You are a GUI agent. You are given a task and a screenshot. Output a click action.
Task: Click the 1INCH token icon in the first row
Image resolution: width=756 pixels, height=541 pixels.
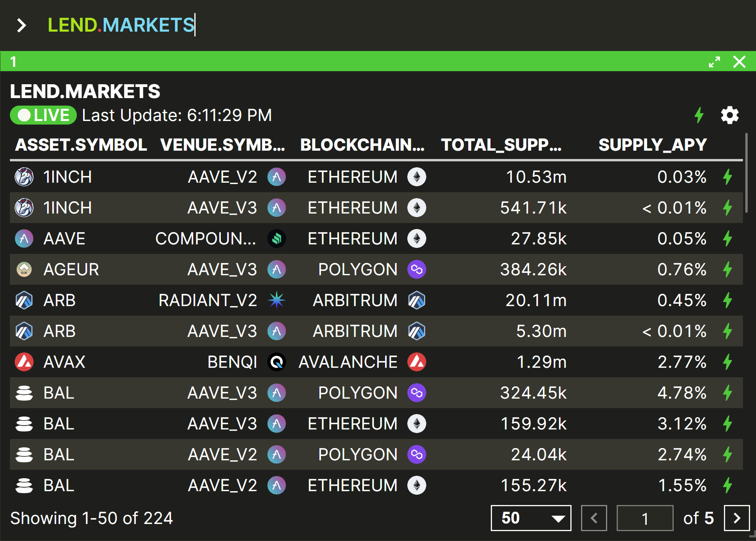24,177
